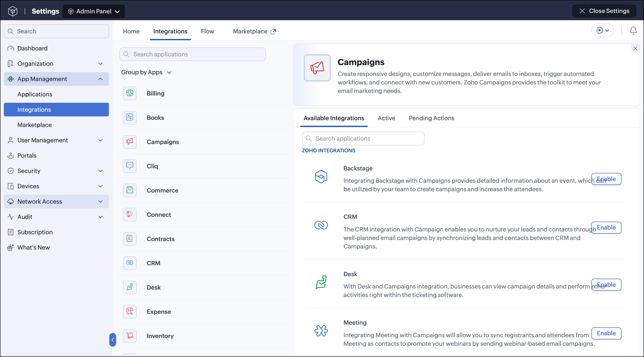Close the Campaigns details panel
Image resolution: width=644 pixels, height=357 pixels.
pyautogui.click(x=635, y=49)
